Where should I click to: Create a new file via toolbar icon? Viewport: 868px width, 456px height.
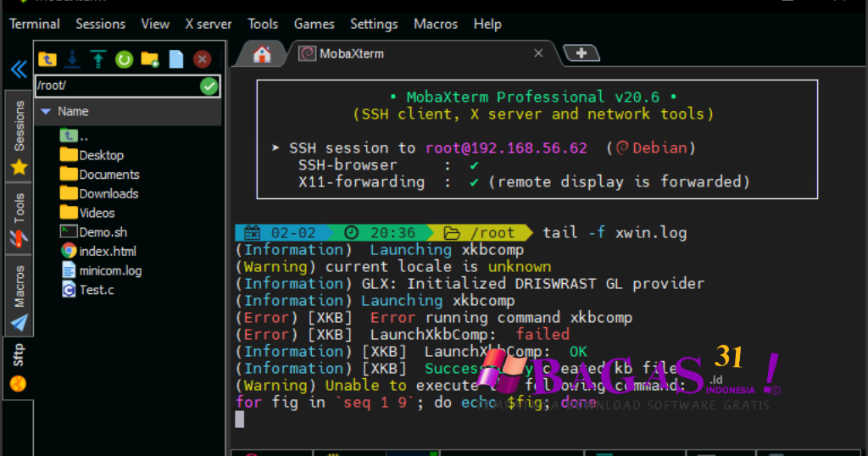[176, 58]
